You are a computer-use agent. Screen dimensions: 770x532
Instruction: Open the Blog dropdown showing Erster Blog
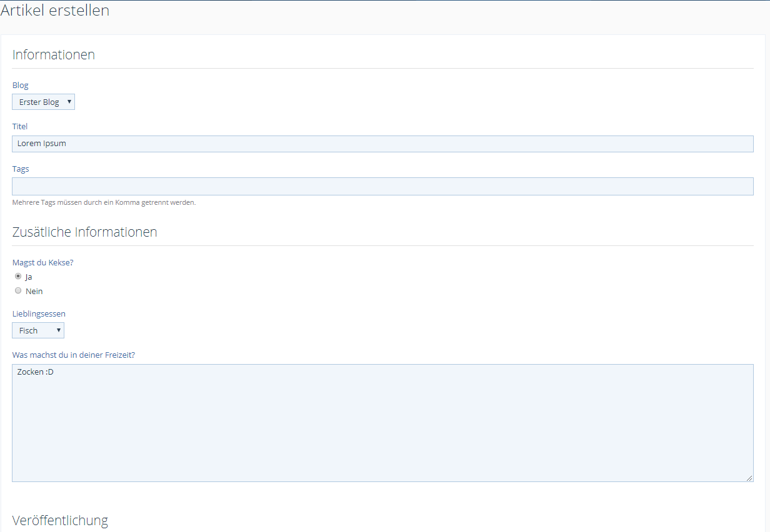pos(43,102)
